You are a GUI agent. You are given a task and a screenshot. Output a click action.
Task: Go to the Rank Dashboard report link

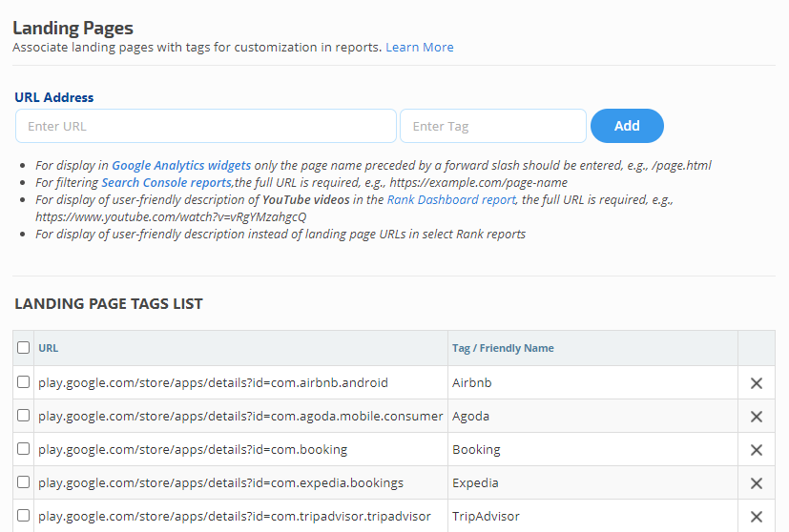coord(451,200)
